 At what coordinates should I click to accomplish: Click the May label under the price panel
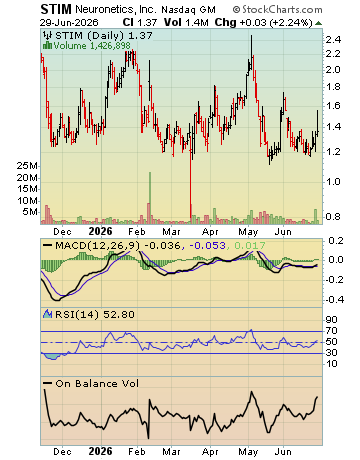(248, 232)
